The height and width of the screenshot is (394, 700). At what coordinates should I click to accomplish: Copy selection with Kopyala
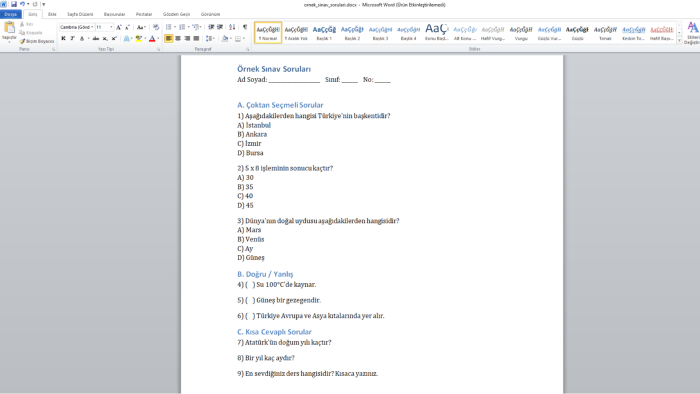[31, 33]
